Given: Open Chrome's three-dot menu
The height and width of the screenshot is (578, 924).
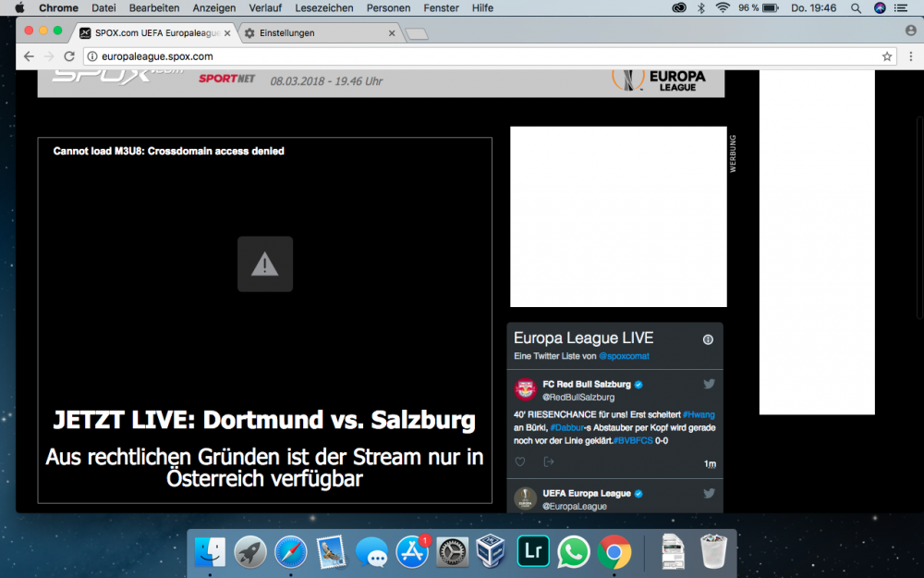Looking at the screenshot, I should [x=911, y=56].
